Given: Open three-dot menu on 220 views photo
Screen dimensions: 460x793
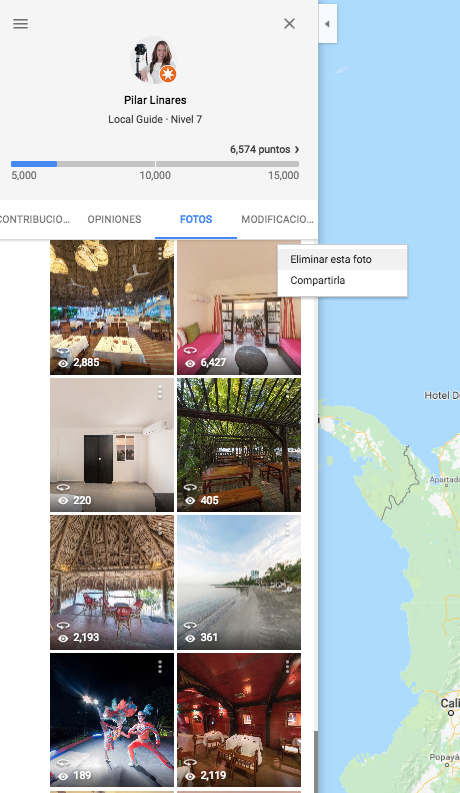Looking at the screenshot, I should [x=160, y=391].
